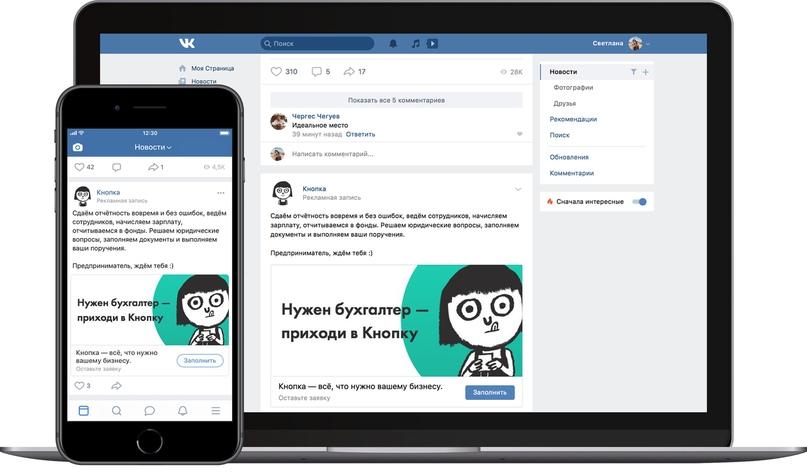Select Комментарии in the right sidebar
This screenshot has height=473, width=807.
coord(572,173)
